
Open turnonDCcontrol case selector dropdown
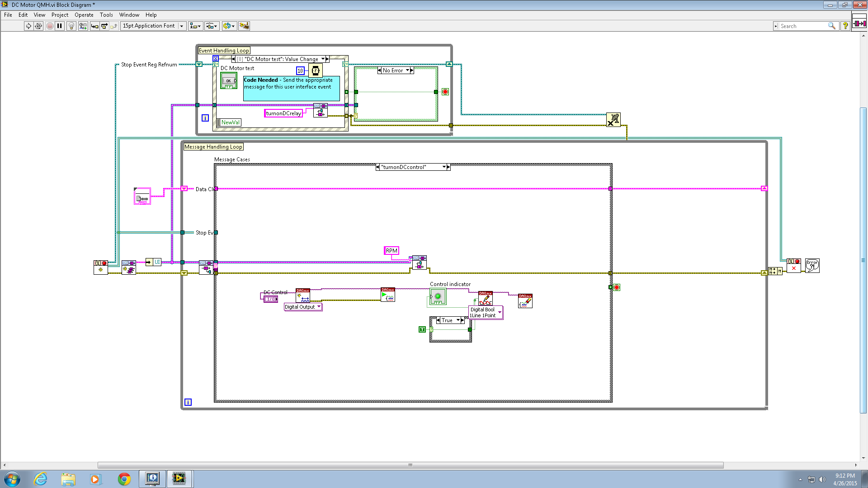coord(444,167)
